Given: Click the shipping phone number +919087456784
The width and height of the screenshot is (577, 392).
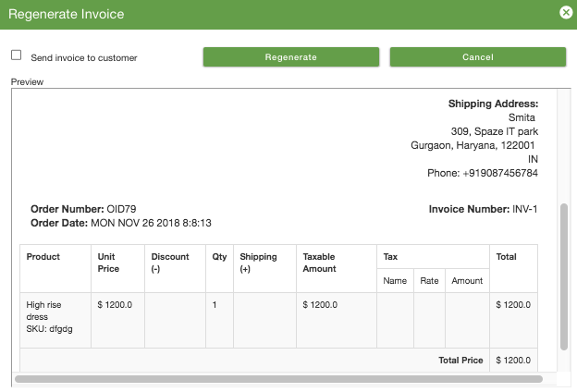Looking at the screenshot, I should click(x=500, y=173).
